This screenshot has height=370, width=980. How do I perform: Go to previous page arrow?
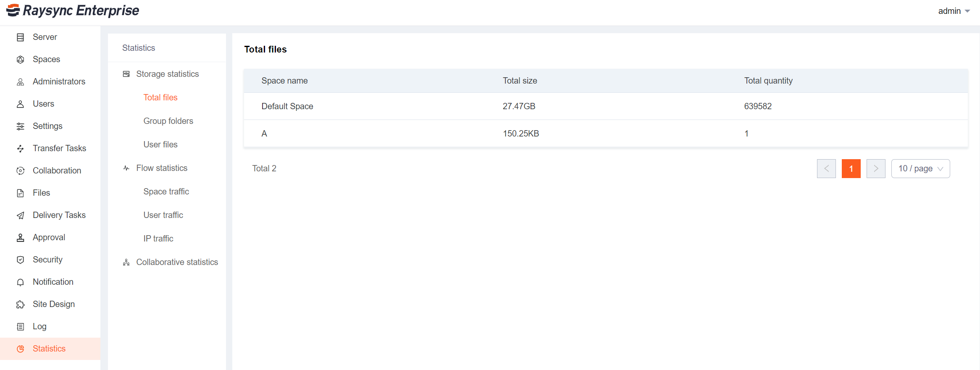pos(826,168)
